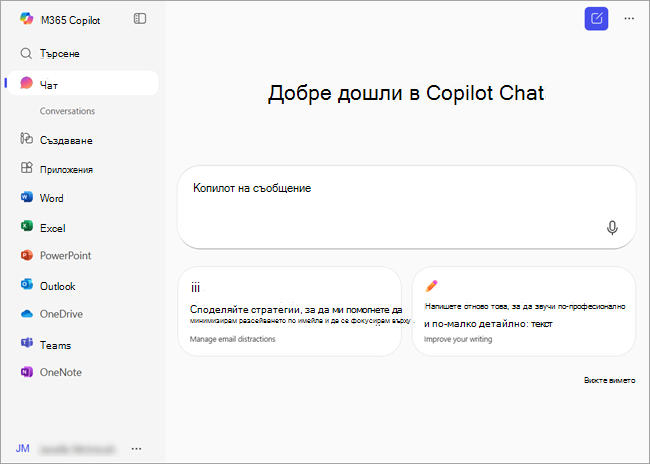650x464 pixels.
Task: Click the Приложения apps grid icon
Action: tap(27, 168)
